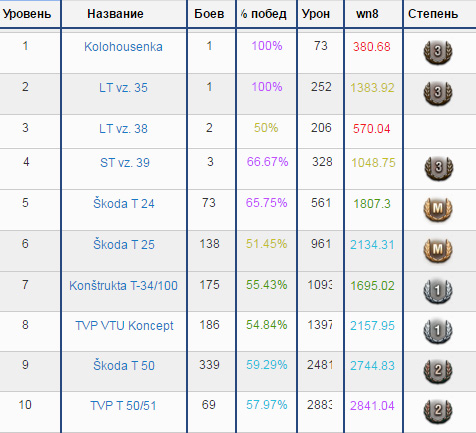The width and height of the screenshot is (476, 433).
Task: Select the win rate 66.67%
Action: (267, 162)
